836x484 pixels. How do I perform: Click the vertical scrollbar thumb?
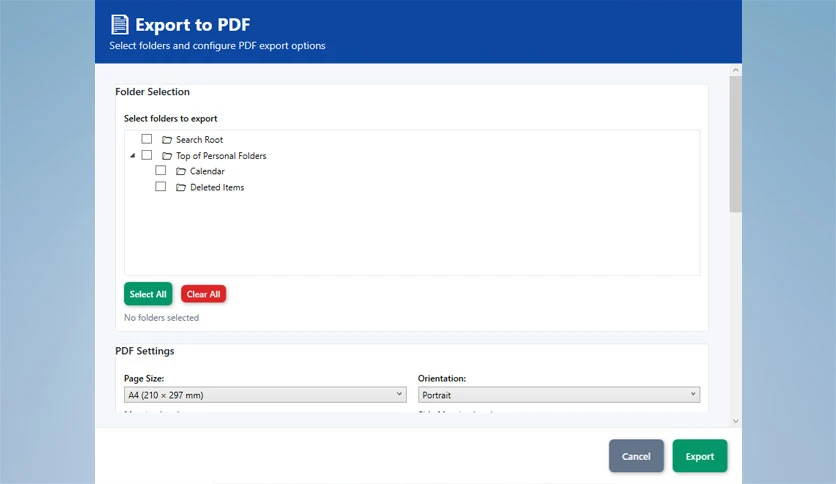coord(736,144)
